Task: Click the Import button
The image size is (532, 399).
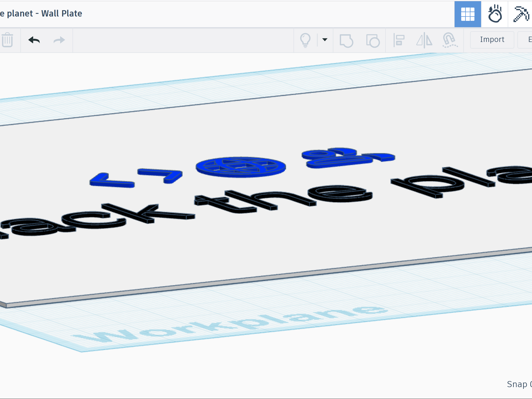Action: click(x=492, y=40)
